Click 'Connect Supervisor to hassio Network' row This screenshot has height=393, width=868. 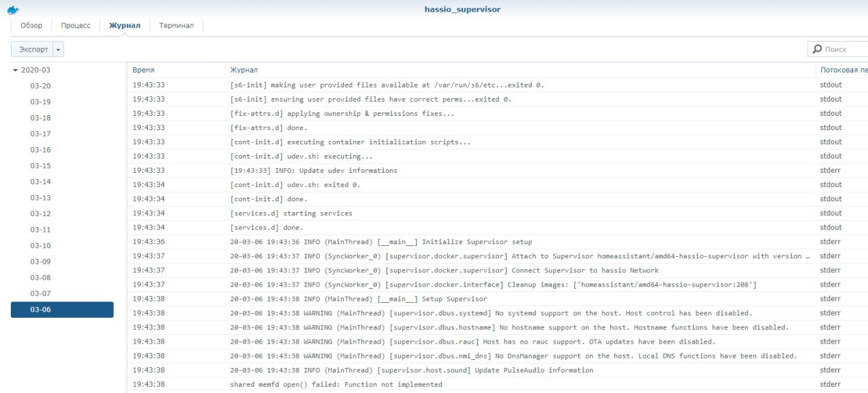(498, 270)
